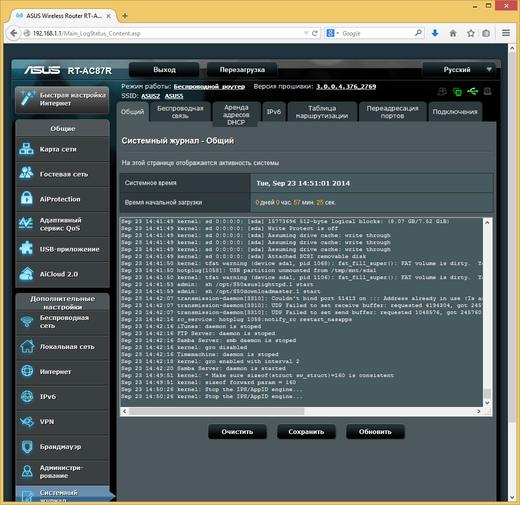This screenshot has width=520, height=505.
Task: Click the printer status icon in header
Action: click(488, 91)
